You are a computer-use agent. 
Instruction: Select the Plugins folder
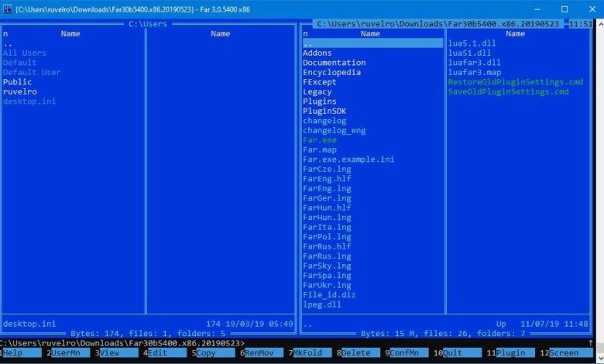tap(319, 101)
